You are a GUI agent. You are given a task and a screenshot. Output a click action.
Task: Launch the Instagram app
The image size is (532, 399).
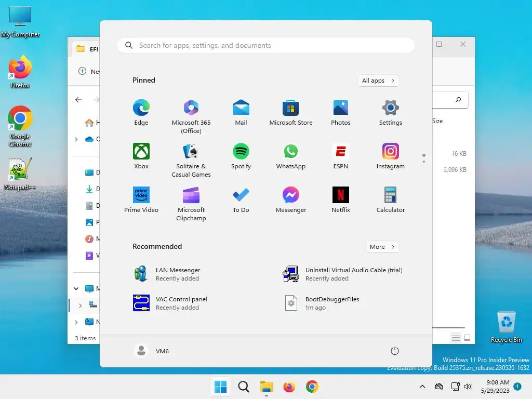(x=391, y=156)
